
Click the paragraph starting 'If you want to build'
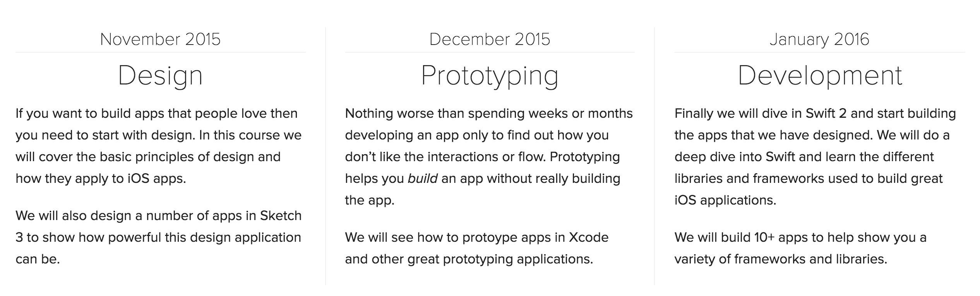point(159,146)
